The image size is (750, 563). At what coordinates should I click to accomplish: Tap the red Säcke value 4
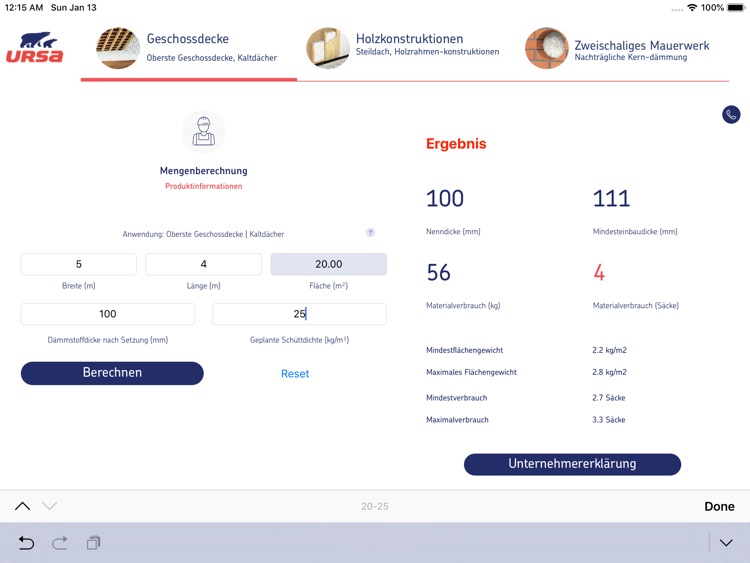coord(599,273)
